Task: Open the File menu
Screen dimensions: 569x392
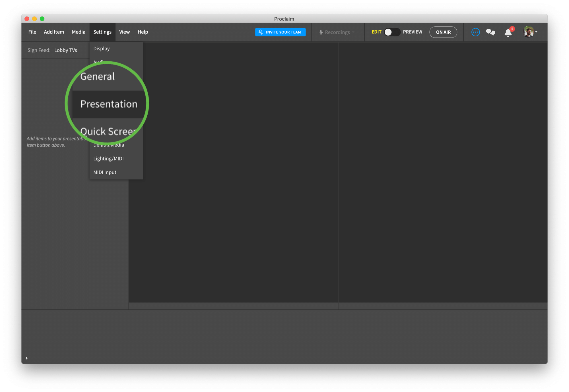Action: [32, 32]
